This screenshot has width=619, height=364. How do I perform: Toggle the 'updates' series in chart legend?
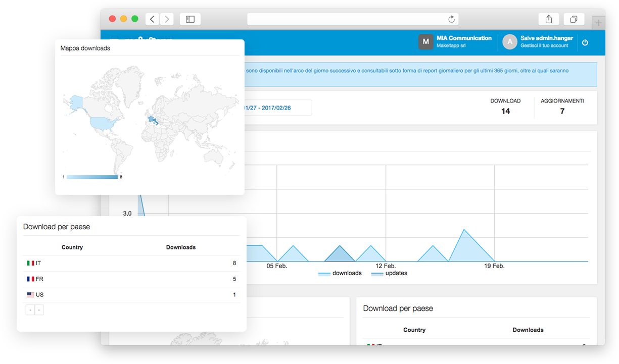[389, 273]
